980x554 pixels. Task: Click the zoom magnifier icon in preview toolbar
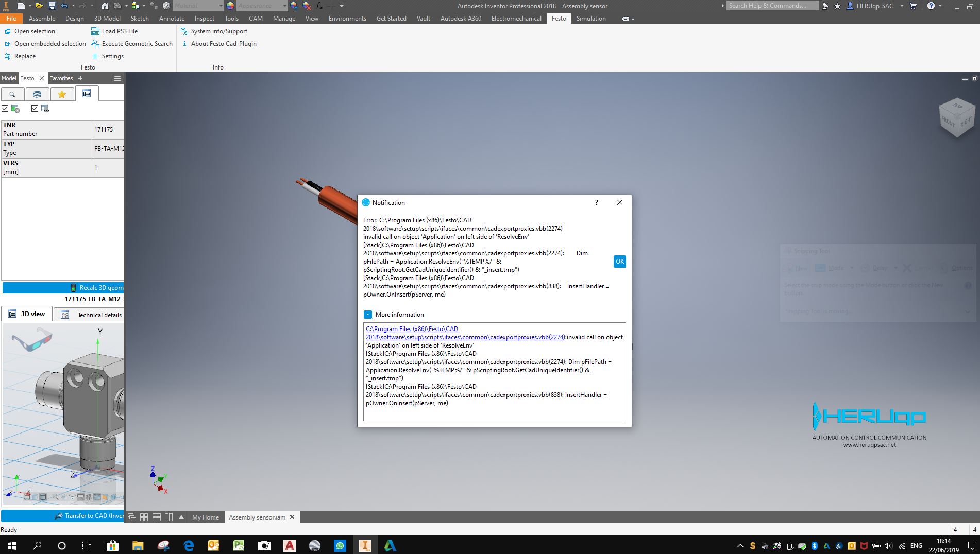click(x=55, y=497)
